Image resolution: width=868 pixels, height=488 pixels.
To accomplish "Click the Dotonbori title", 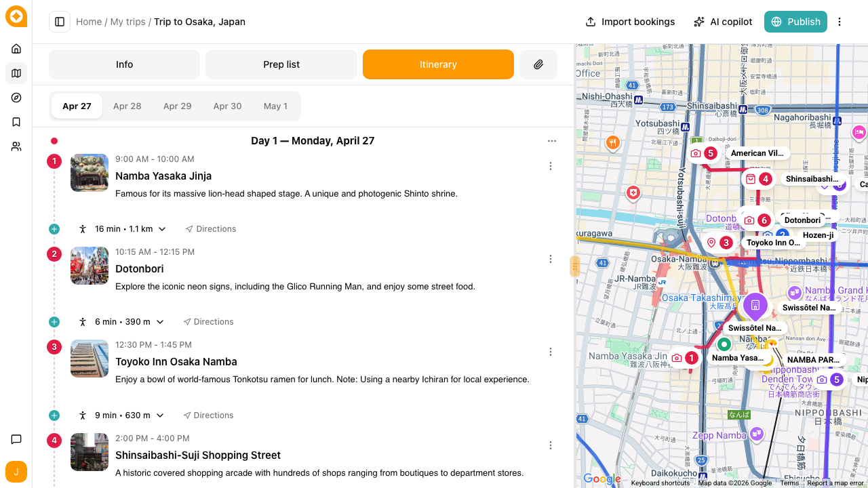I will point(140,269).
